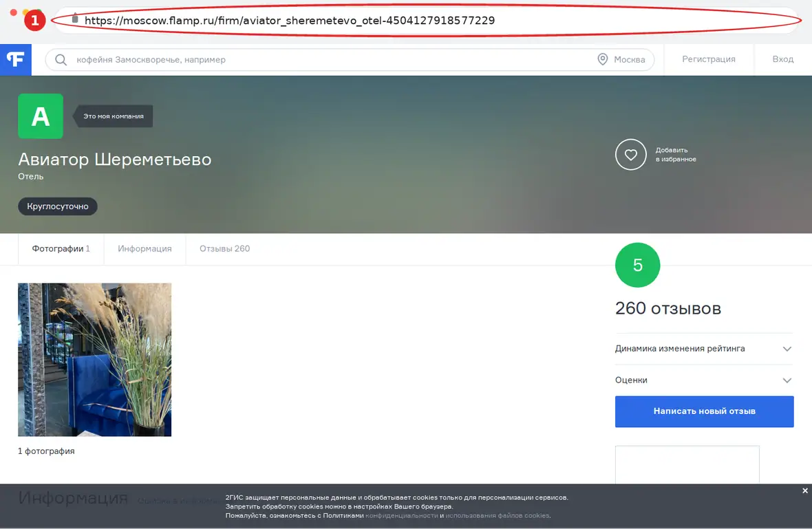The width and height of the screenshot is (812, 529).
Task: Click the Это моя компания label
Action: click(x=113, y=116)
